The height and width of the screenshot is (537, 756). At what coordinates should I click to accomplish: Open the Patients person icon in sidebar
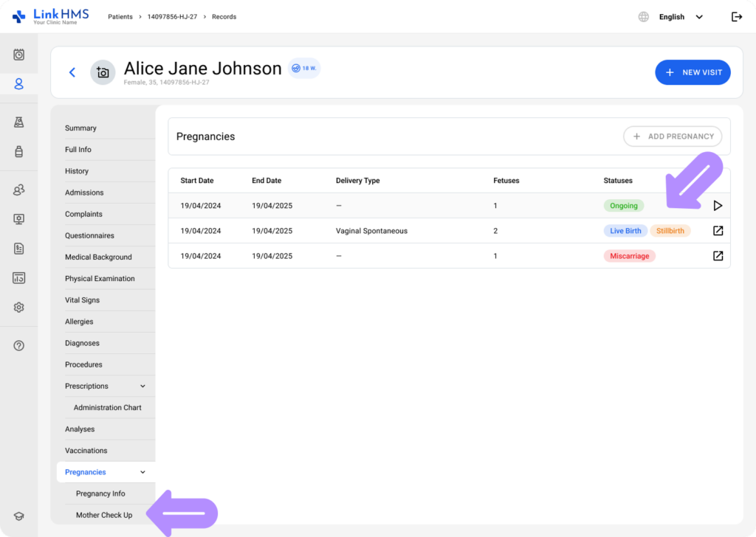pos(19,84)
